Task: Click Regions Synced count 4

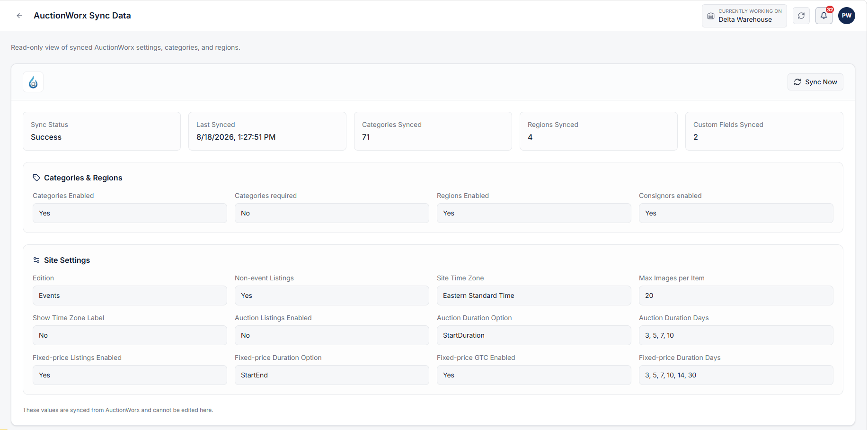Action: coord(530,137)
